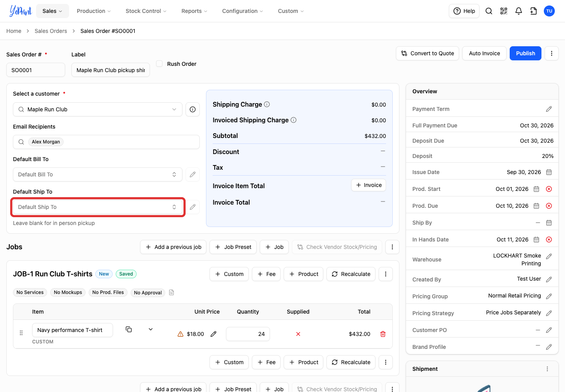Edit the Warehouse pencil icon
The width and height of the screenshot is (565, 392).
(549, 256)
